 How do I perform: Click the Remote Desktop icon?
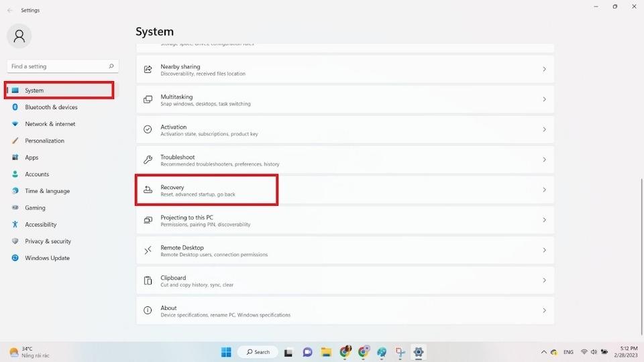point(148,251)
